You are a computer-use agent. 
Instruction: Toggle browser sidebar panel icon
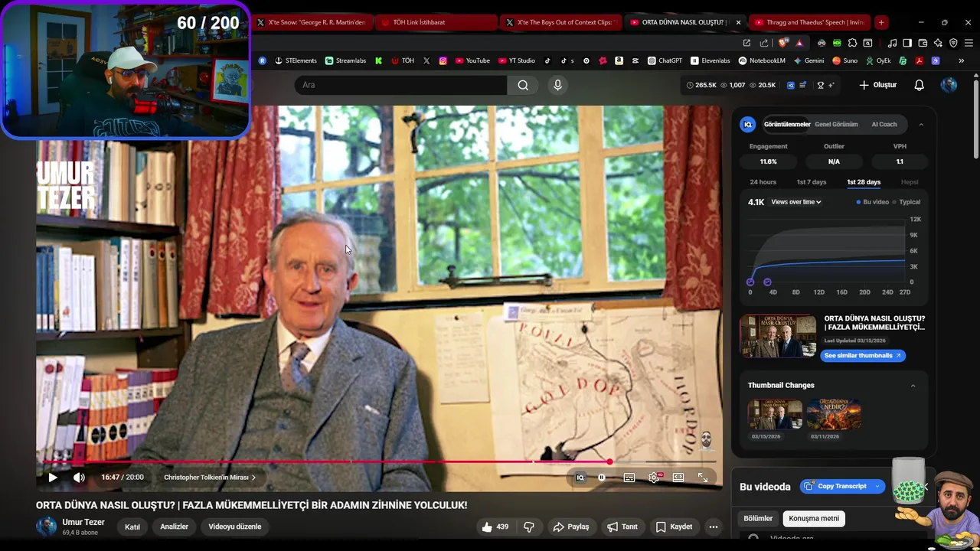coord(907,43)
